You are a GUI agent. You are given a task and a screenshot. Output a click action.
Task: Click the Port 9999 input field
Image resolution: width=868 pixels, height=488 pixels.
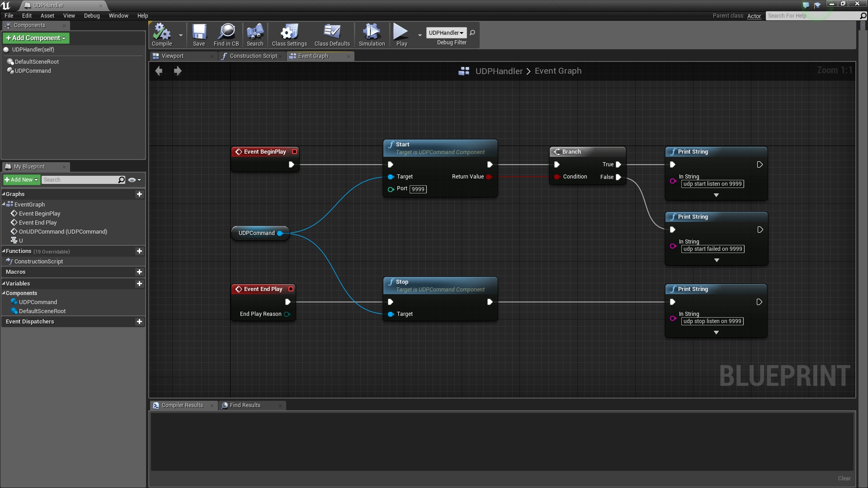point(418,189)
